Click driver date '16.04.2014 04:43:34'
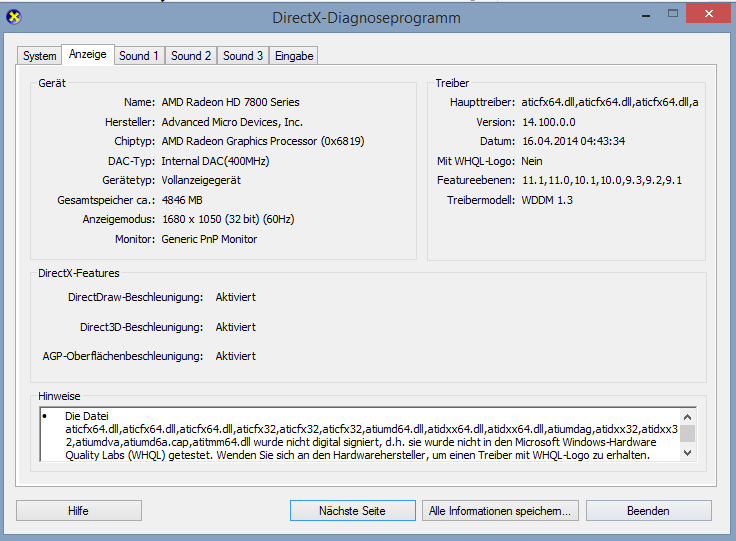 coord(574,141)
